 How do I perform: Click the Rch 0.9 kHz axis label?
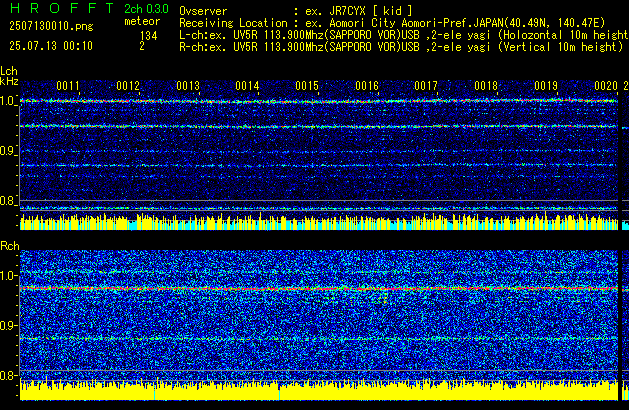tap(8, 325)
